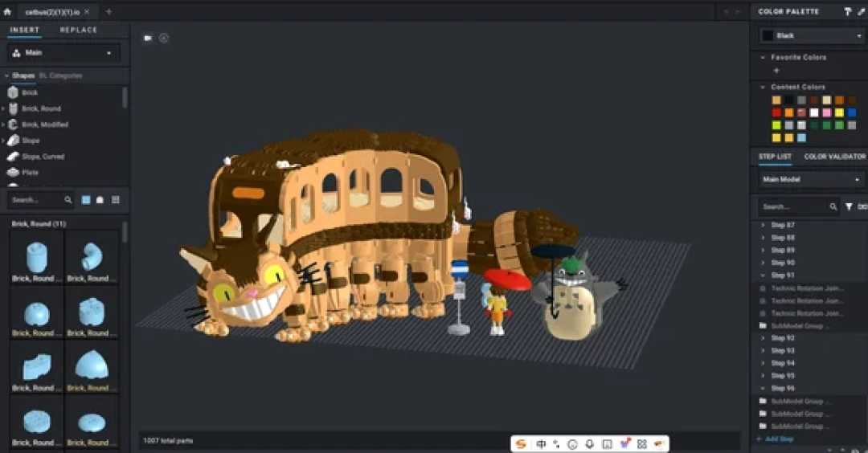
Task: Click the eyedropper icon in Color Palette
Action: [x=861, y=11]
